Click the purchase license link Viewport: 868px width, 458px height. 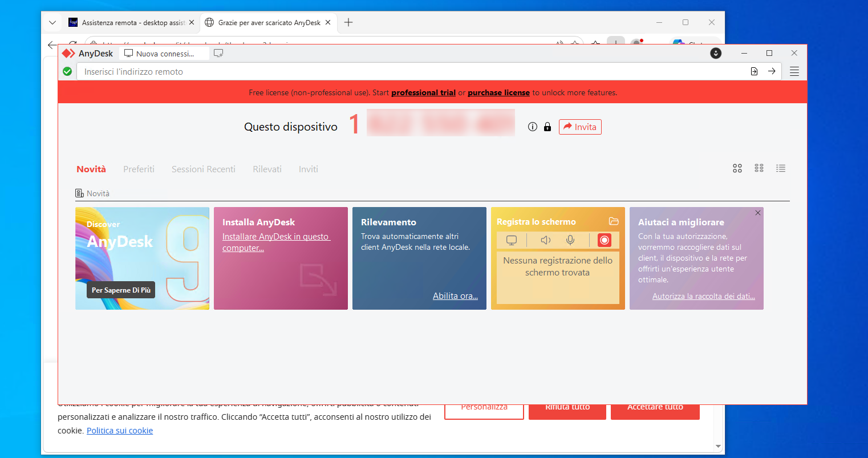(498, 92)
